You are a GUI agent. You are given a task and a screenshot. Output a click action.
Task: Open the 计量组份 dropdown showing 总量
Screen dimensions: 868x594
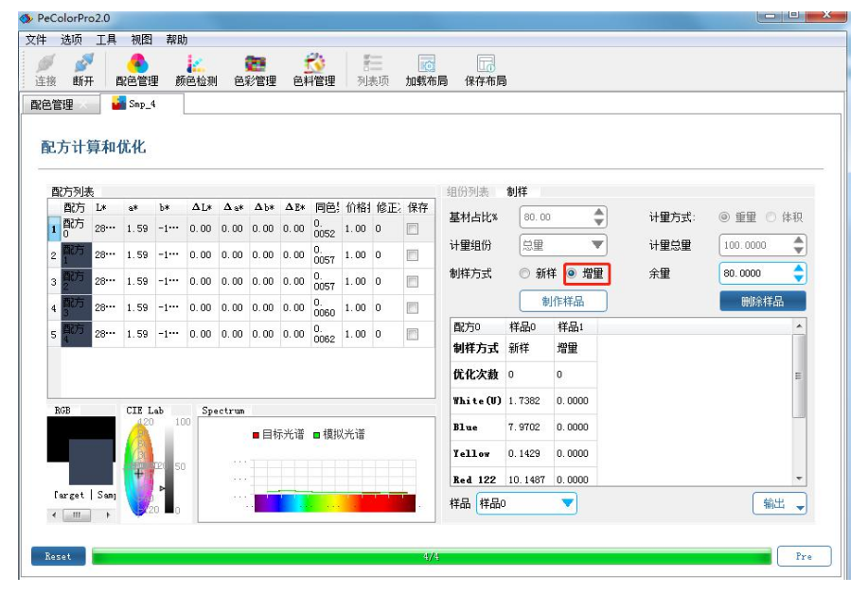click(563, 245)
